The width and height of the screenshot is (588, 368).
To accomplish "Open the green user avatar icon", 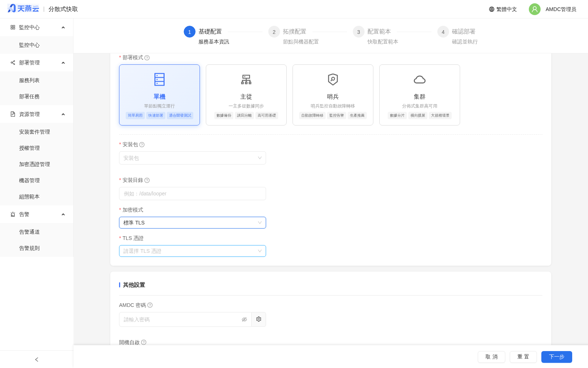I will pos(535,9).
